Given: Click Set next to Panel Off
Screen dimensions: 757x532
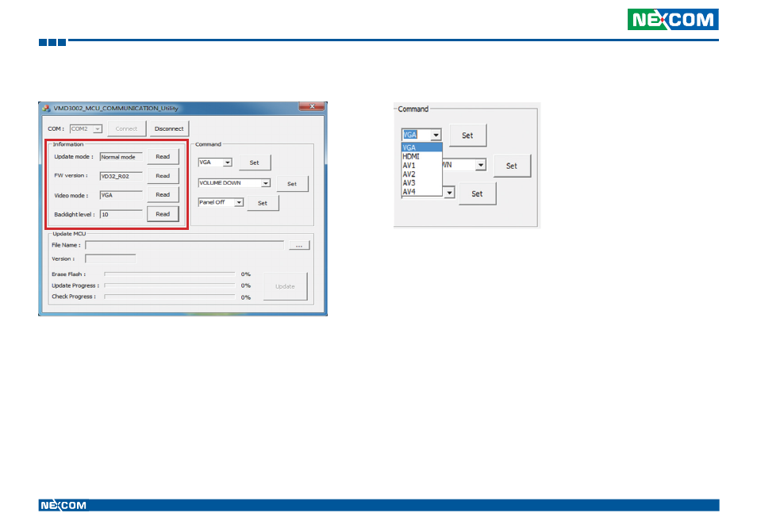Looking at the screenshot, I should tap(263, 203).
